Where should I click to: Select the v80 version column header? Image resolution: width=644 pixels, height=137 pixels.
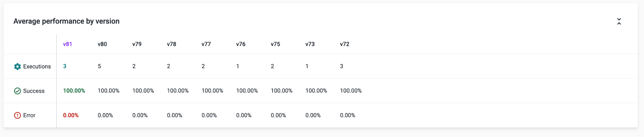[102, 44]
